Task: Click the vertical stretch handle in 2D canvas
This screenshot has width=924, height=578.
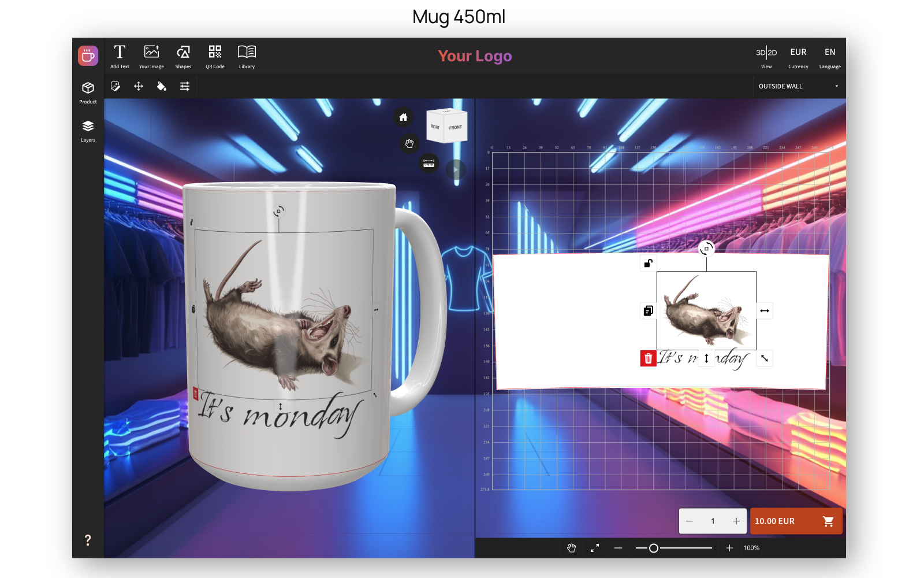Action: click(x=706, y=358)
